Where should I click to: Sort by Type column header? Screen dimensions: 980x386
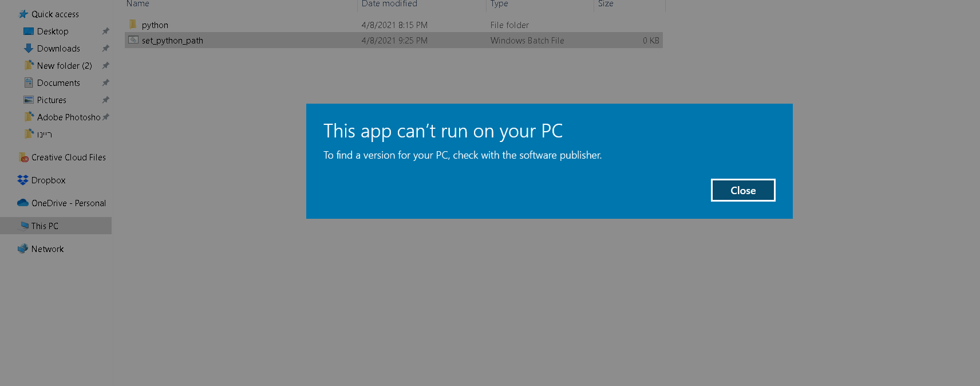tap(499, 4)
